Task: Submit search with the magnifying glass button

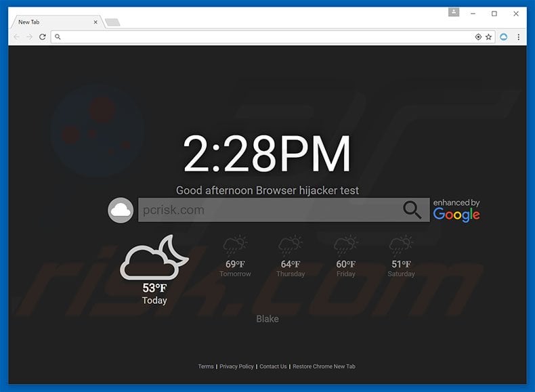Action: coord(412,210)
